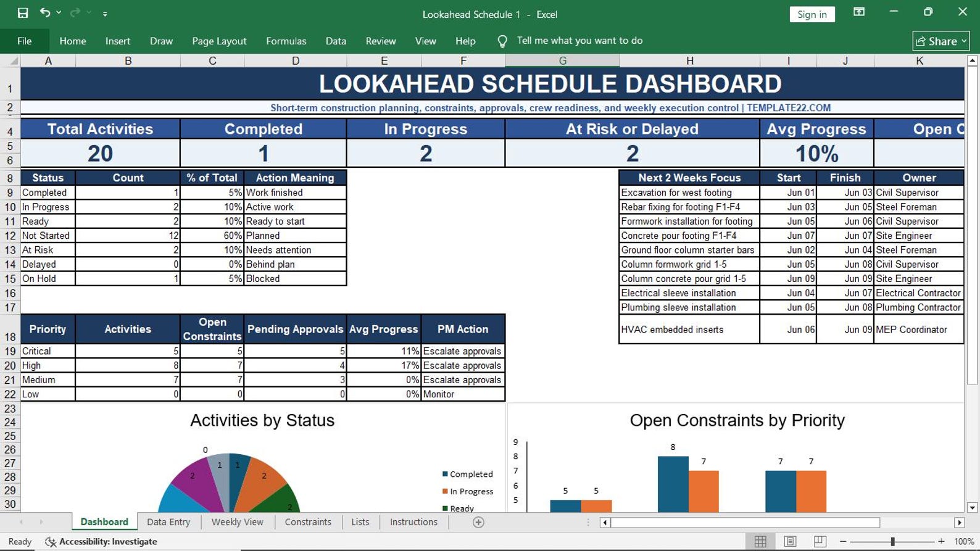980x551 pixels.
Task: Click the previous sheet navigation arrow
Action: [22, 522]
